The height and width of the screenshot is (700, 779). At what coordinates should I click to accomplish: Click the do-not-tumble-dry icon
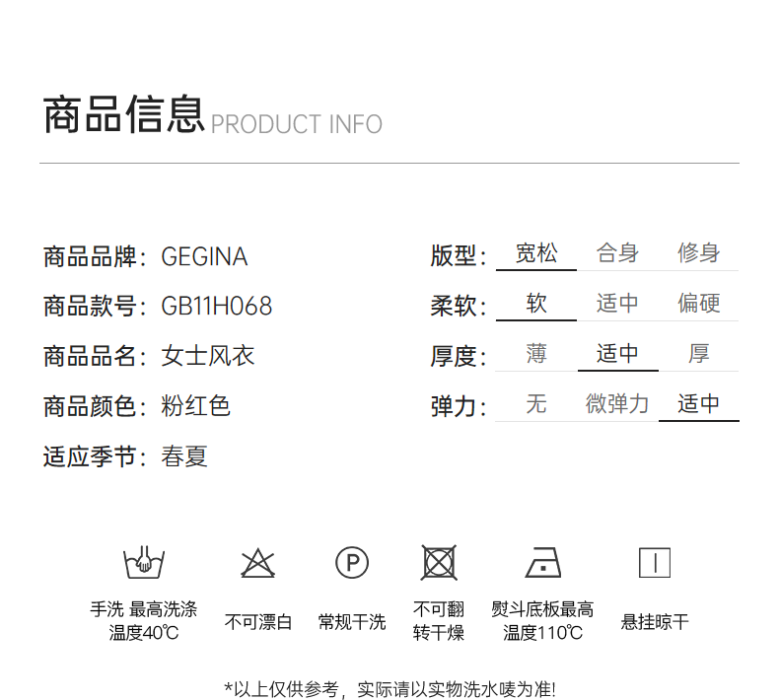438,563
